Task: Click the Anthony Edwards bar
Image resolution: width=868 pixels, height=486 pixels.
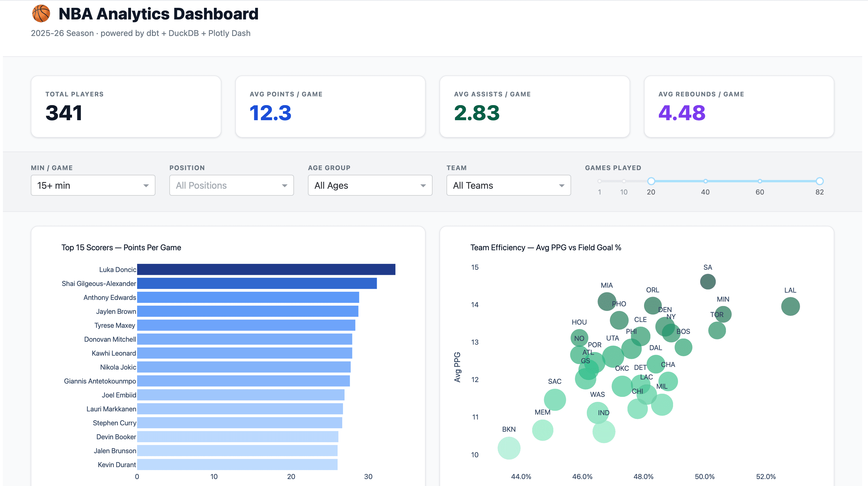Action: (248, 297)
